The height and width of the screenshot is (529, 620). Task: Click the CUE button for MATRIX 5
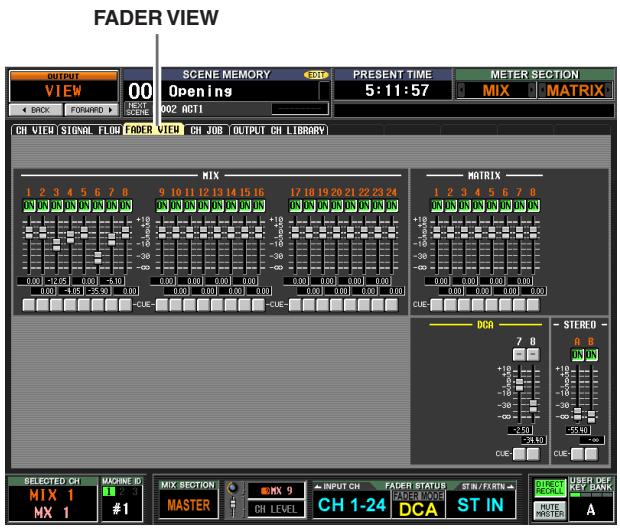[x=491, y=305]
